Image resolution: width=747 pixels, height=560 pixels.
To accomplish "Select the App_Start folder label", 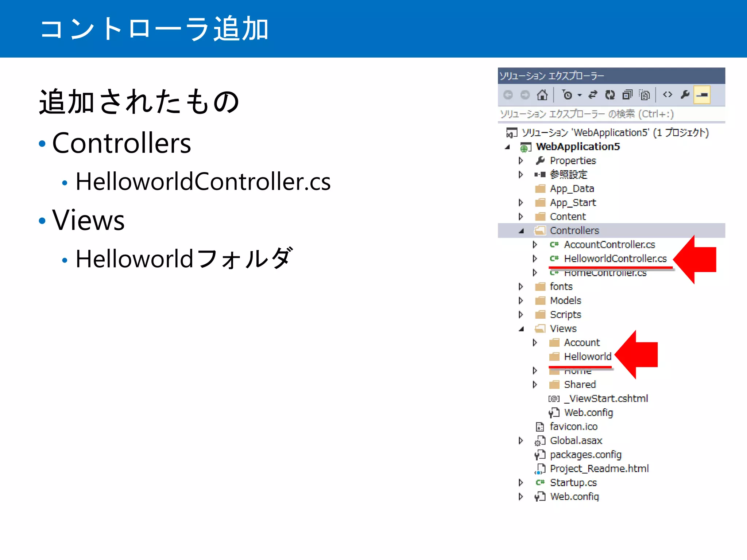I will pos(573,203).
